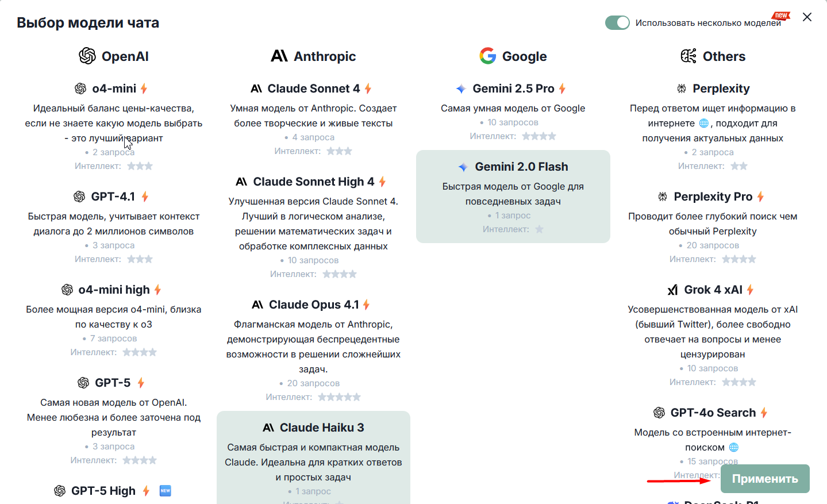827x504 pixels.
Task: Click the Perplexity logo icon beside Perplexity
Action: (682, 89)
